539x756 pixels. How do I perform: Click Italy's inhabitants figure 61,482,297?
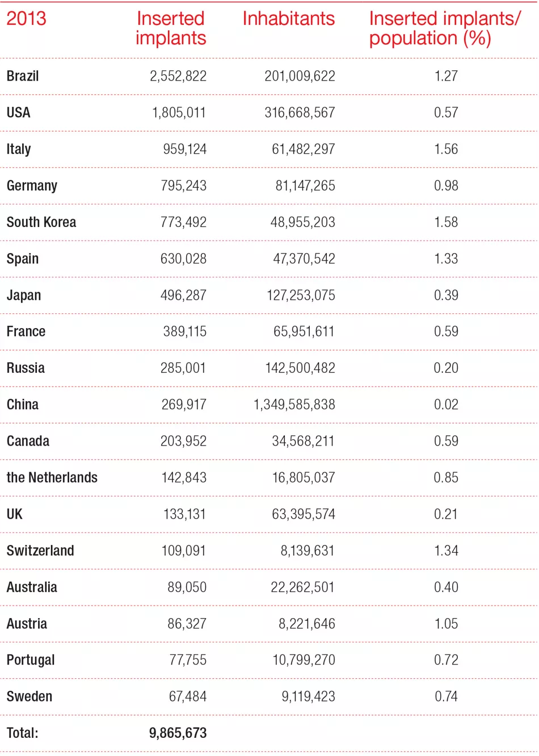click(304, 149)
